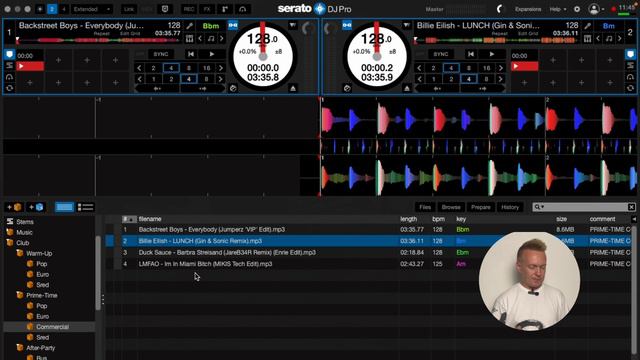
Task: Click the music note key sync on deck 1
Action: [211, 39]
